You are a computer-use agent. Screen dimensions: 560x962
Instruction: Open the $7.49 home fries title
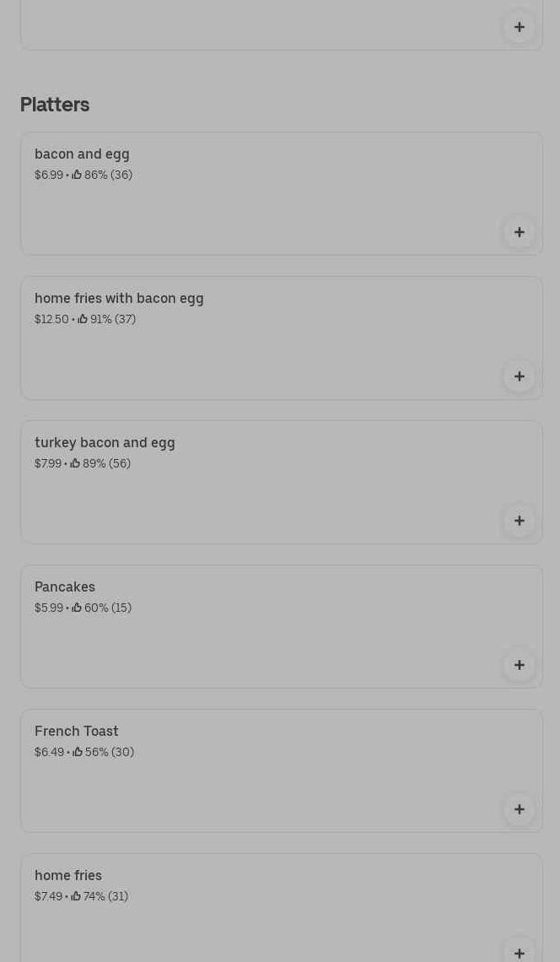pos(68,876)
